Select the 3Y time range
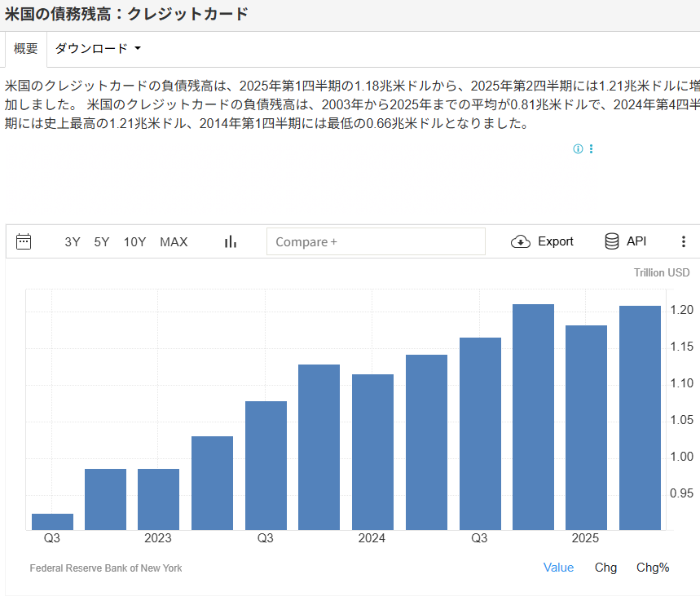 (x=73, y=241)
